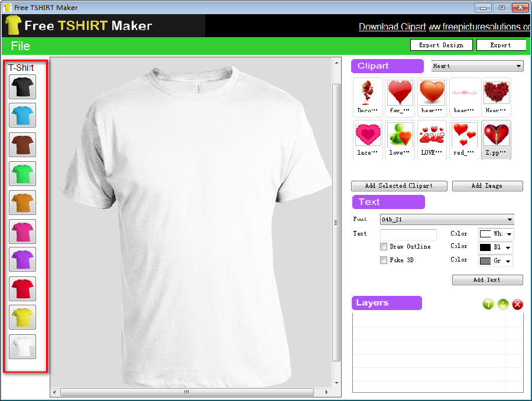The height and width of the screenshot is (401, 532).
Task: Choose the thin pink heart flourish clipart
Action: pos(464,97)
